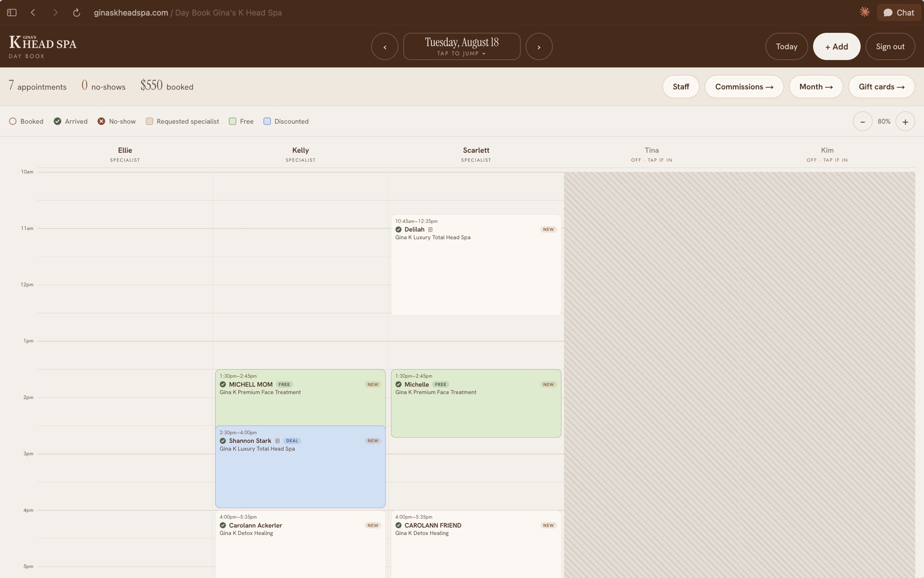Zoom out with the minus button

862,122
